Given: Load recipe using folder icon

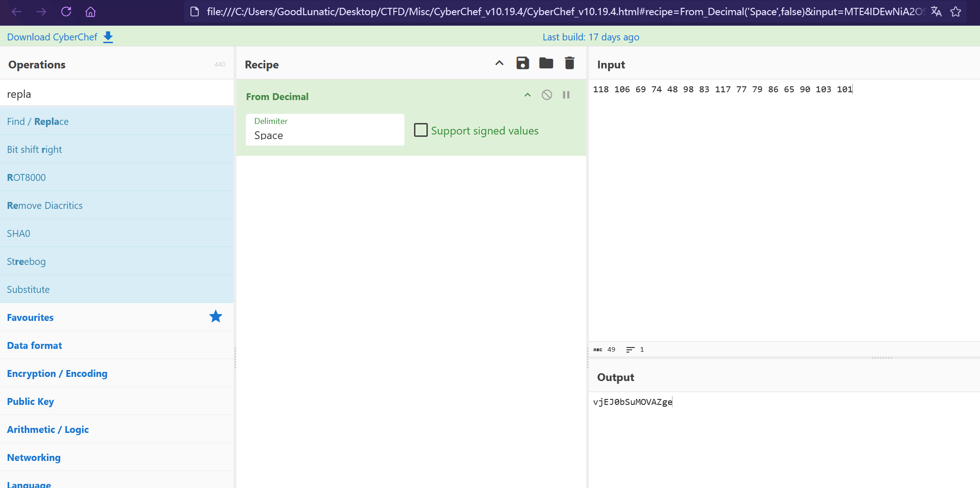Looking at the screenshot, I should tap(546, 63).
